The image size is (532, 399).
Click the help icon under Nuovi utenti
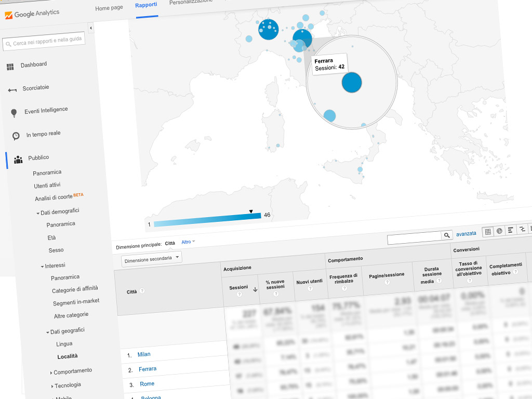310,288
